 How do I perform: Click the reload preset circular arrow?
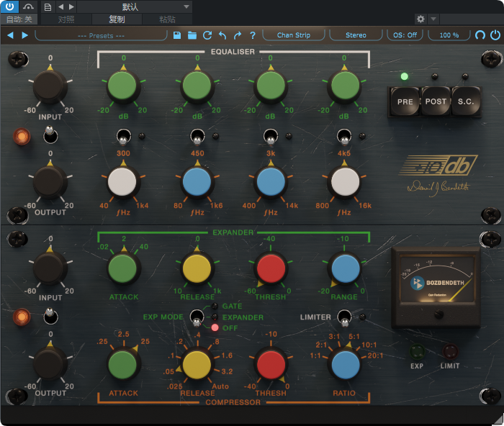pyautogui.click(x=207, y=35)
